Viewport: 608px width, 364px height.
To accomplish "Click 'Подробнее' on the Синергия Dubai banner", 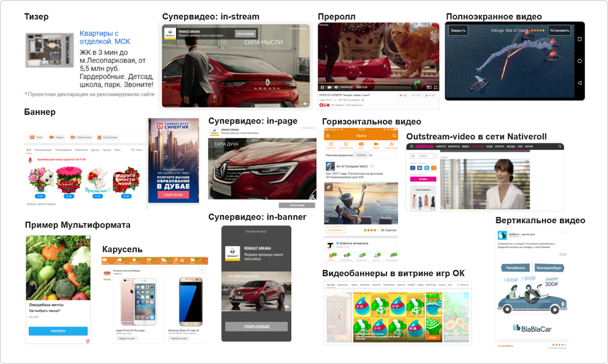I will point(173,195).
